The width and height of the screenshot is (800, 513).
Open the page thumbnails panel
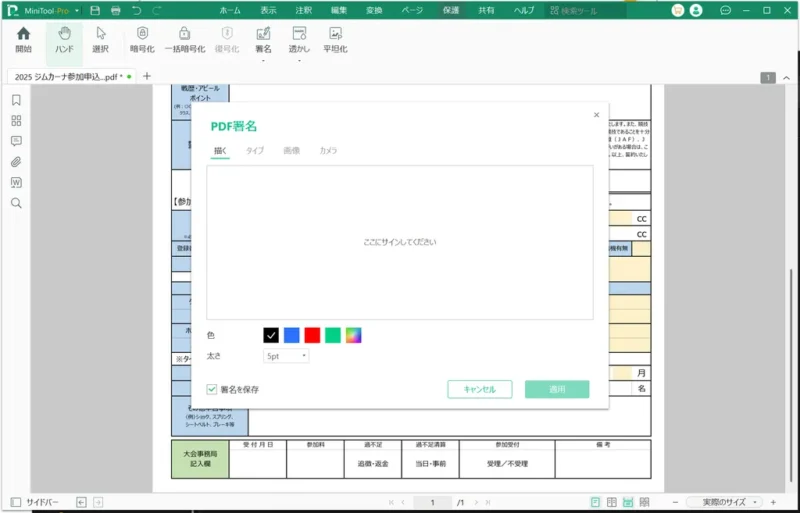[x=16, y=120]
